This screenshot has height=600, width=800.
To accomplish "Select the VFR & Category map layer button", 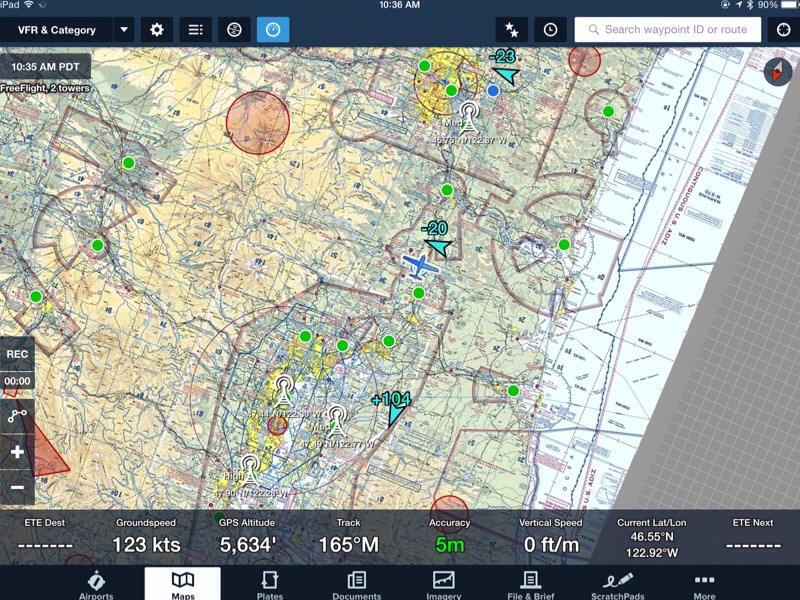I will (57, 30).
